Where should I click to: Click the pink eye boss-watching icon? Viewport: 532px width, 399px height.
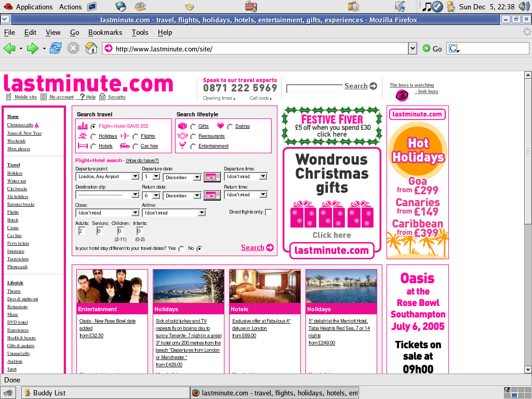point(402,96)
